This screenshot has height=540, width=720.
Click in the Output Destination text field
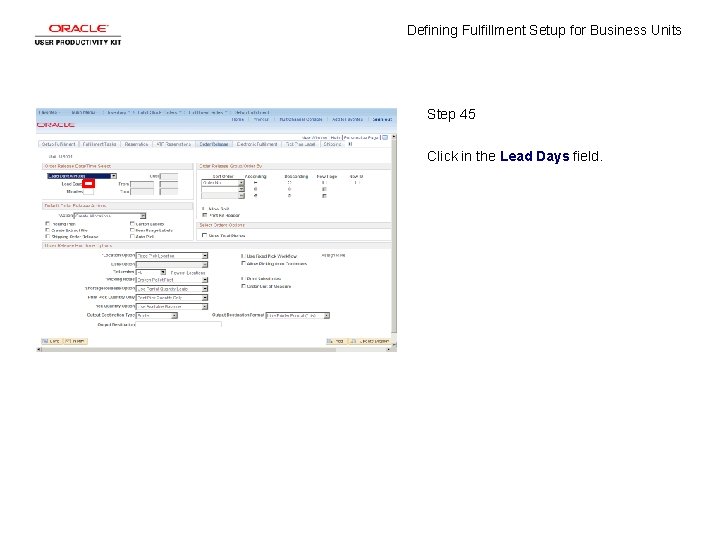click(x=179, y=324)
